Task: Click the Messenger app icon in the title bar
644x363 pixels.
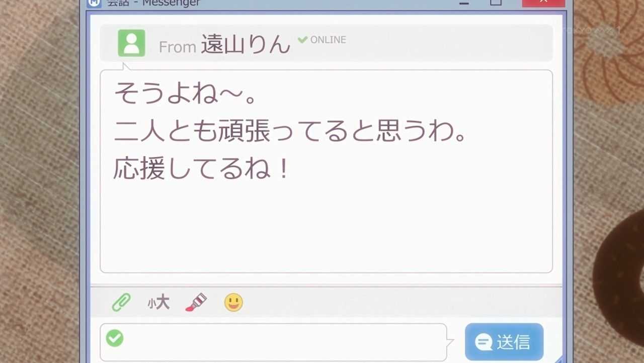Action: [94, 3]
